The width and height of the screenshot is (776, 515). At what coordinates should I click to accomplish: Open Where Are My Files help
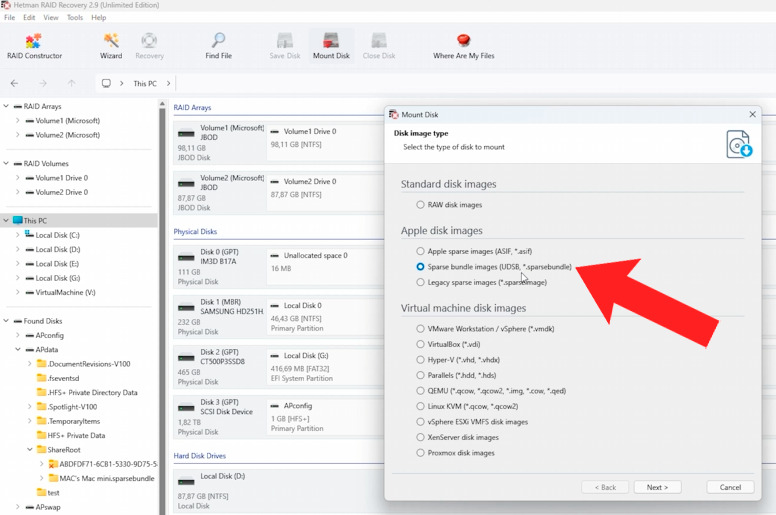463,46
